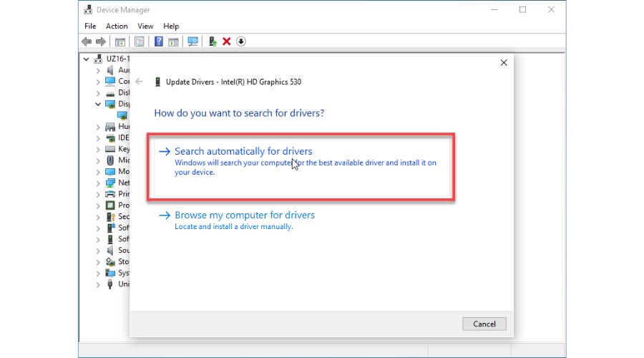
Task: Select the Processors category icon
Action: [110, 205]
